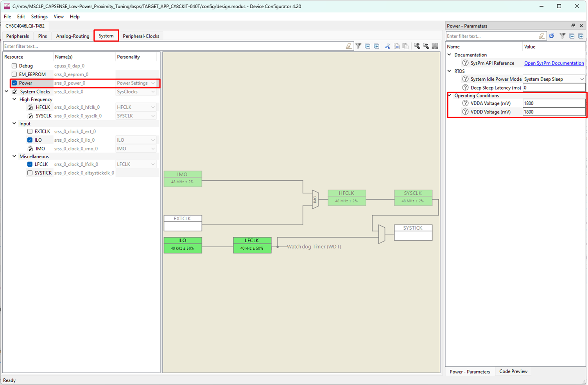Screen dimensions: 588x385
Task: Copy selected resource with the copy icon
Action: 396,46
